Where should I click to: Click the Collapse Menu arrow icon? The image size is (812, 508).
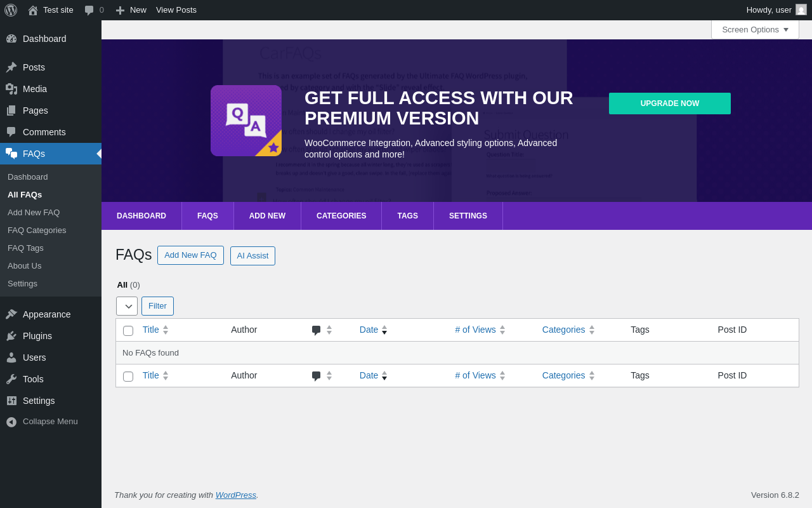click(11, 422)
